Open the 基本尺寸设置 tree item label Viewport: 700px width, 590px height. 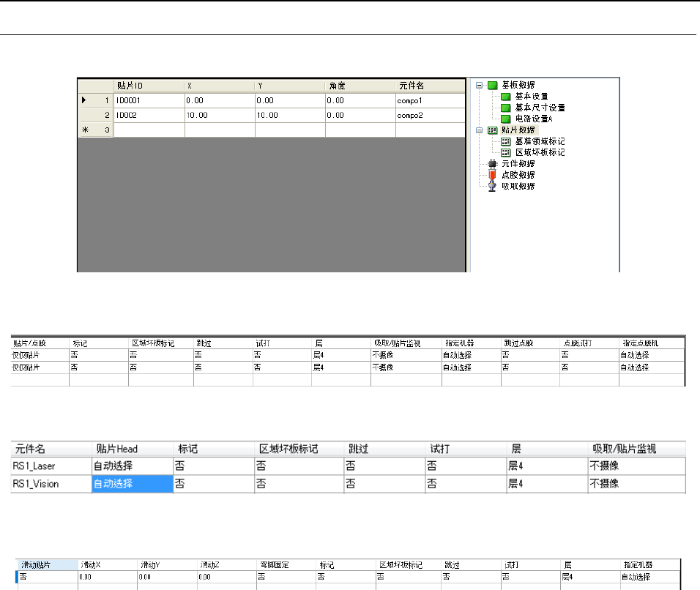(x=540, y=108)
